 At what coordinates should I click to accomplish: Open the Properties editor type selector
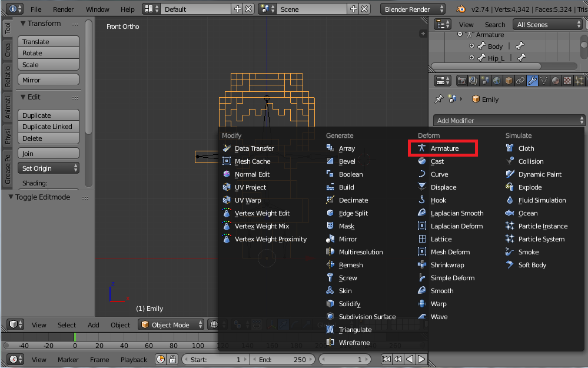(x=442, y=81)
